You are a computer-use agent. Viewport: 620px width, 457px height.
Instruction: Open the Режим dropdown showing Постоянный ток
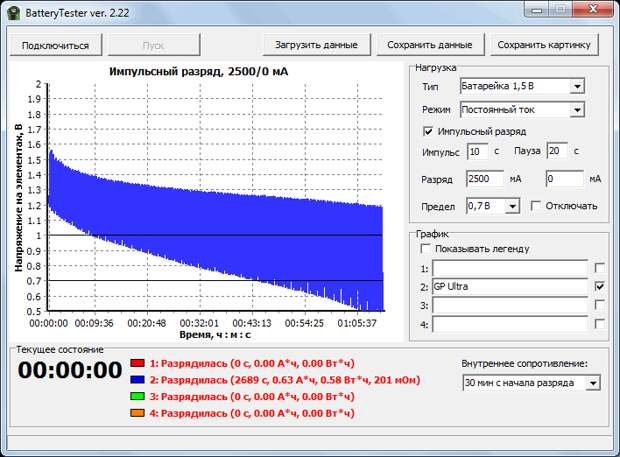coord(522,110)
